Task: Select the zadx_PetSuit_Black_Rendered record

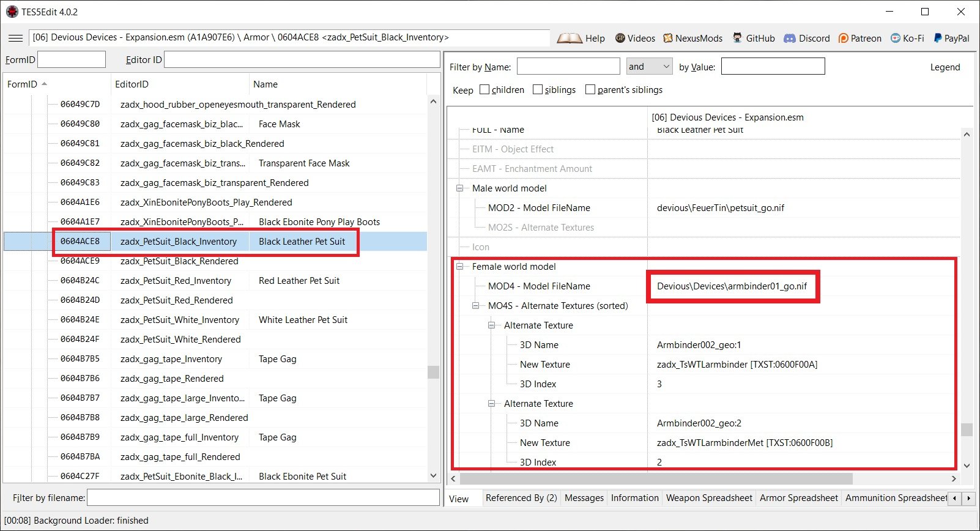Action: click(x=215, y=261)
